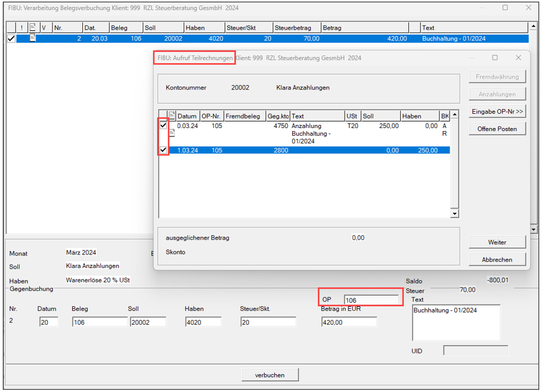
Task: Click document icon in Teilrechnungen table header
Action: point(172,116)
